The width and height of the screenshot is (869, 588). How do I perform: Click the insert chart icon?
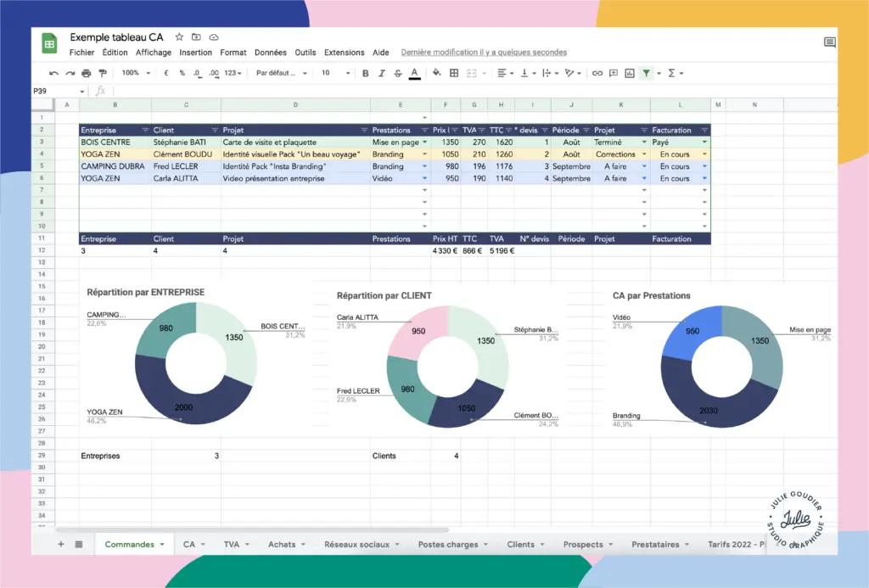coord(630,73)
